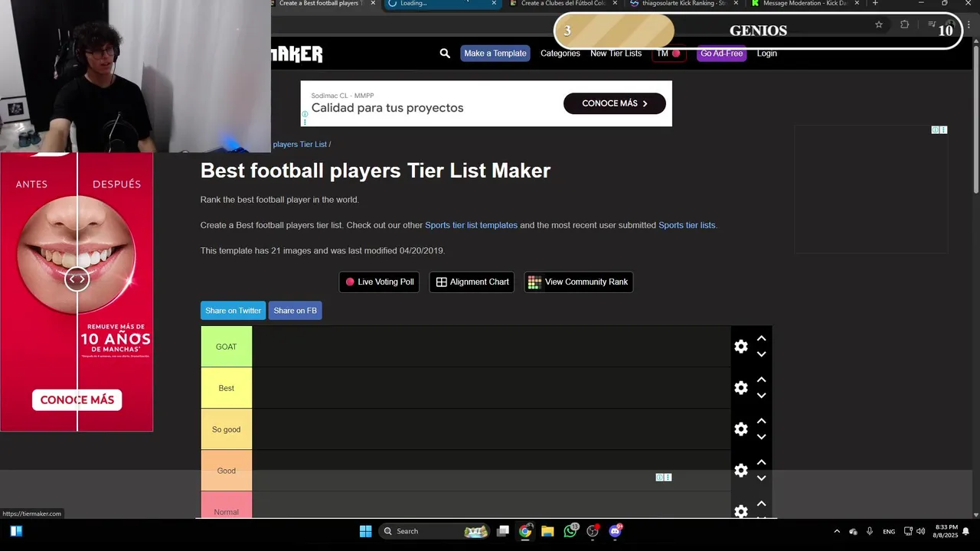
Task: Open settings gear for Good tier
Action: 741,471
